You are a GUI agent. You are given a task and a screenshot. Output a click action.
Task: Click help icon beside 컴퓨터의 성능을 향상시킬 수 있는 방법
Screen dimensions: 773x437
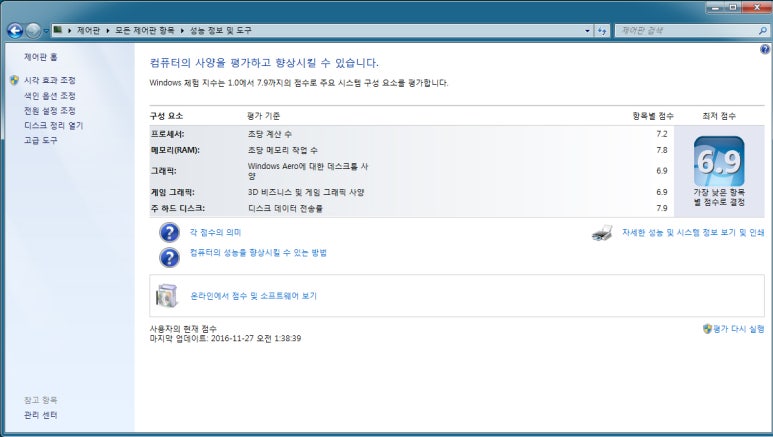(x=169, y=257)
